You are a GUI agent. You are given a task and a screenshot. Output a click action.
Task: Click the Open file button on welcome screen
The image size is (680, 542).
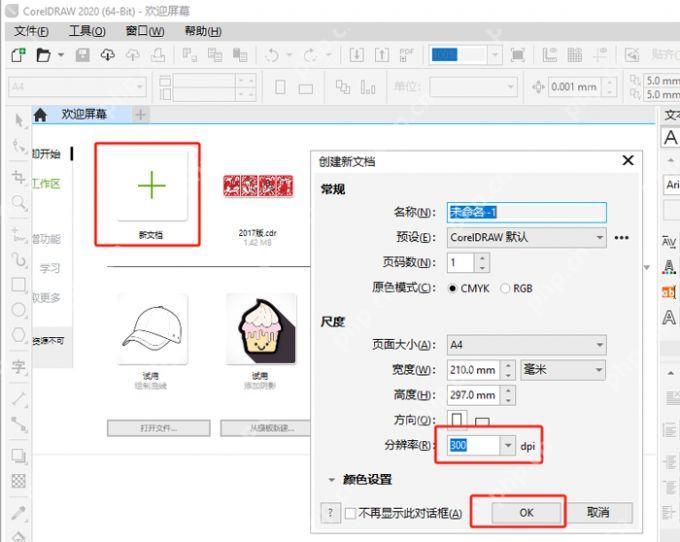point(159,428)
